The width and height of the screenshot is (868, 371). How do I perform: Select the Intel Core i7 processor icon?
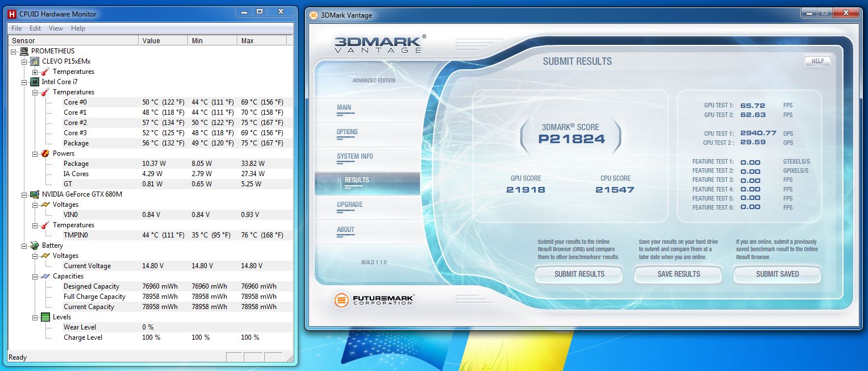coord(35,82)
